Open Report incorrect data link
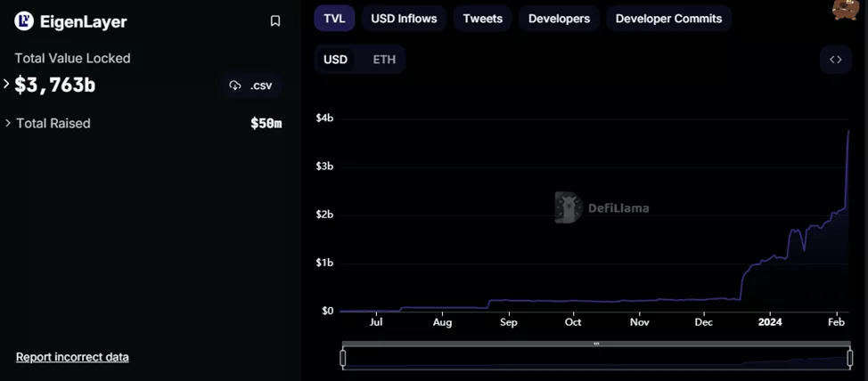This screenshot has width=868, height=381. pyautogui.click(x=72, y=357)
